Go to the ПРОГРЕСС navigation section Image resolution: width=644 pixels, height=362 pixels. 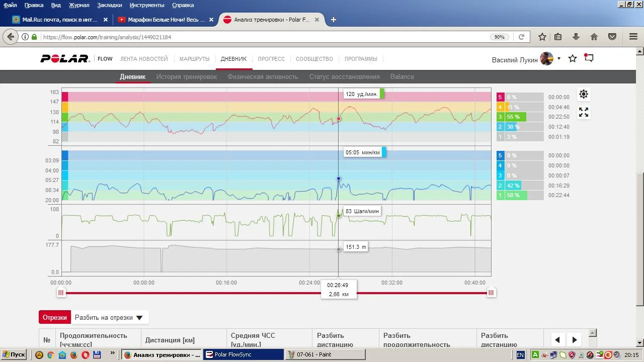tap(271, 59)
